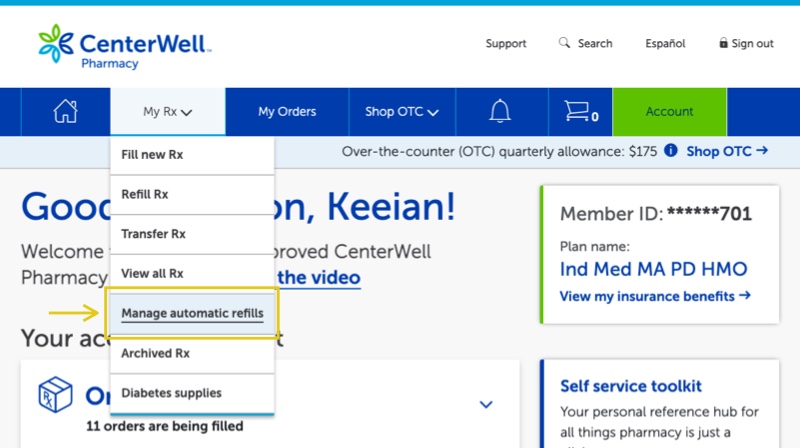Select Fill new Rx option
Screen dimensions: 800x448
(x=192, y=155)
